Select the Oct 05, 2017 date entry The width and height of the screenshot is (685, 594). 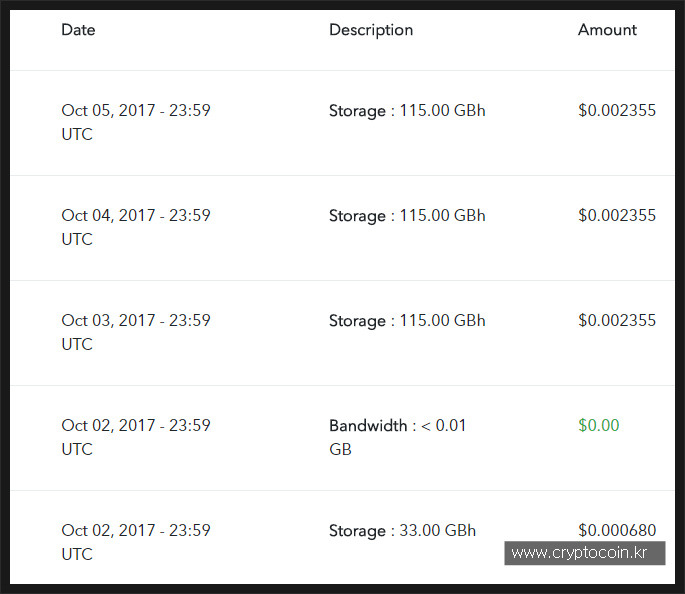coord(136,122)
